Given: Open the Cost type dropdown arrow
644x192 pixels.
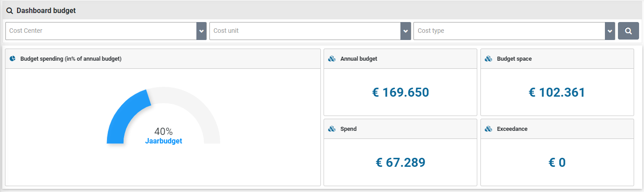Looking at the screenshot, I should (x=610, y=31).
